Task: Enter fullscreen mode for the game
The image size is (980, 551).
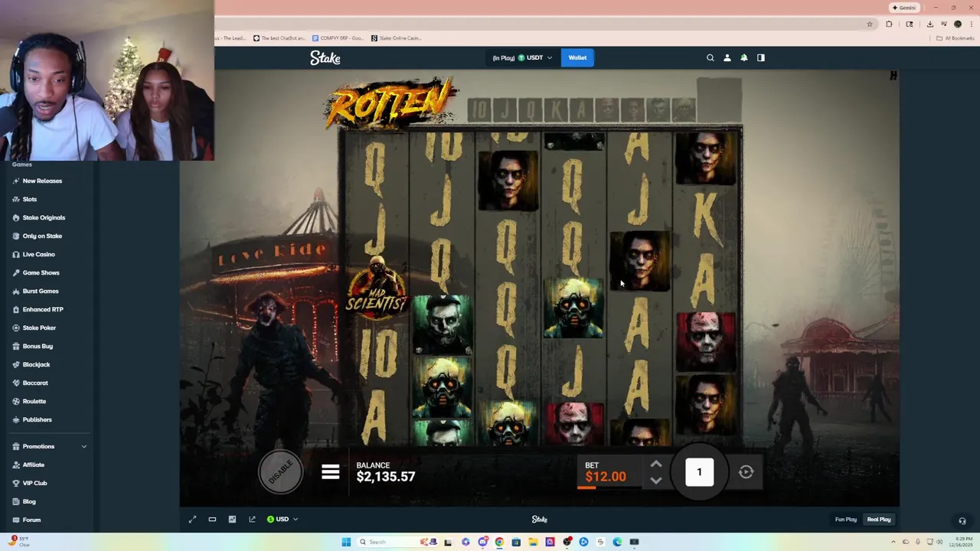Action: tap(192, 520)
